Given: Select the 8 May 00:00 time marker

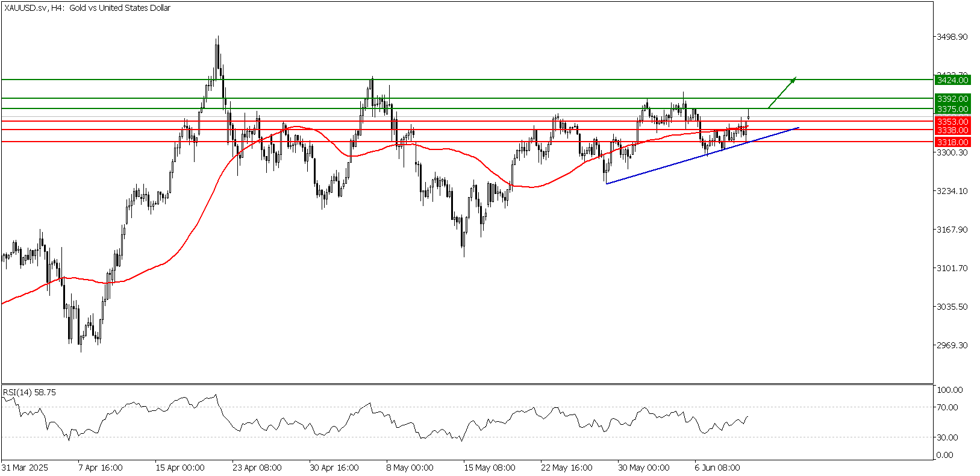Looking at the screenshot, I should (x=410, y=468).
